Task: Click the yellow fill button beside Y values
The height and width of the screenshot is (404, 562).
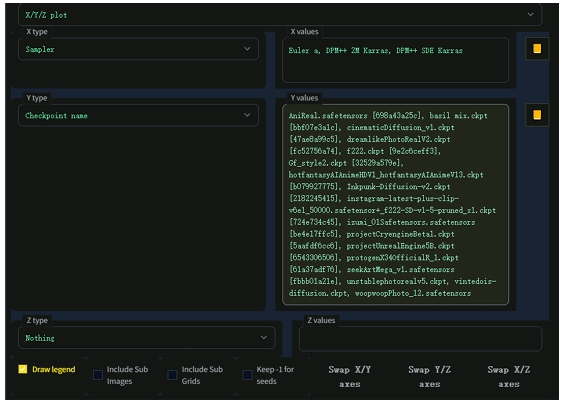Action: tap(537, 115)
